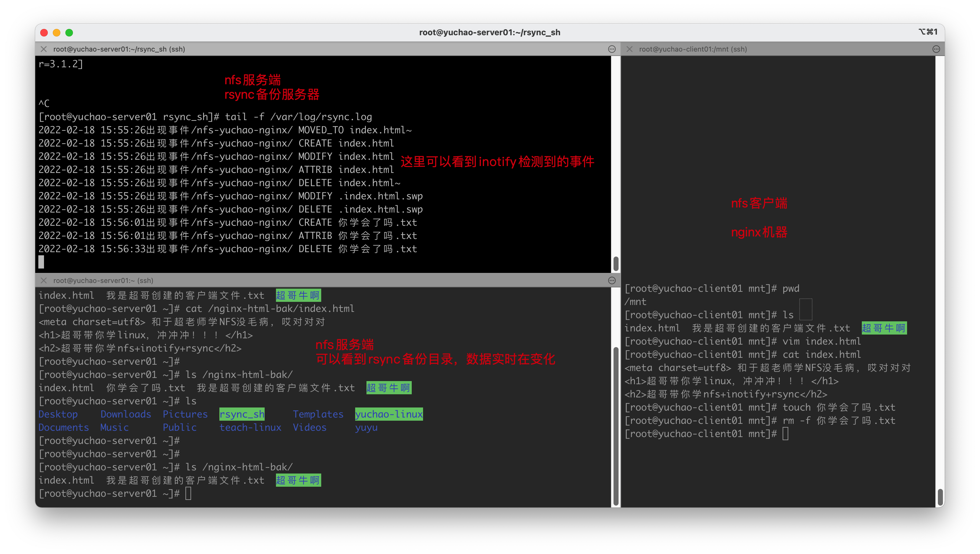Click the rsync_sh directory in ls output
This screenshot has width=980, height=554.
click(242, 414)
